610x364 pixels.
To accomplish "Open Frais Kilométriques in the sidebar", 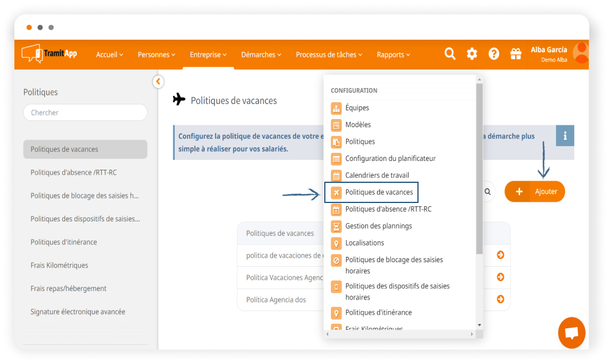I will [59, 265].
